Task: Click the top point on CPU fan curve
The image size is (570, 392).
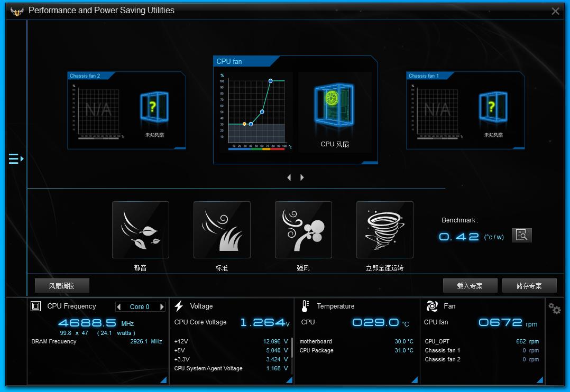Action: [x=270, y=81]
